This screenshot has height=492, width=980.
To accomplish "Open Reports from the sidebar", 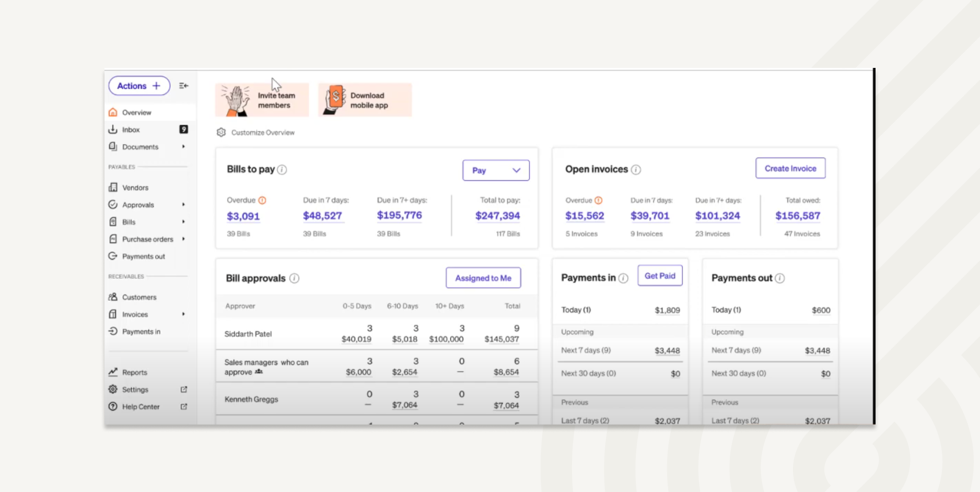I will click(x=135, y=372).
